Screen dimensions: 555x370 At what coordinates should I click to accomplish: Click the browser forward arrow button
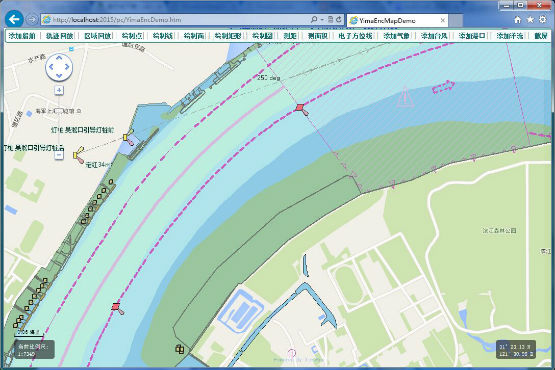pyautogui.click(x=32, y=19)
